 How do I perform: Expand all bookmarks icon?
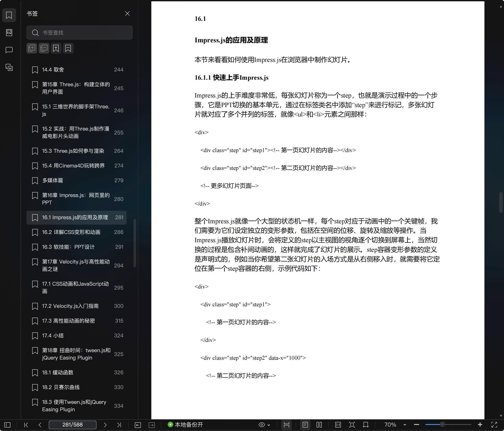click(x=32, y=48)
